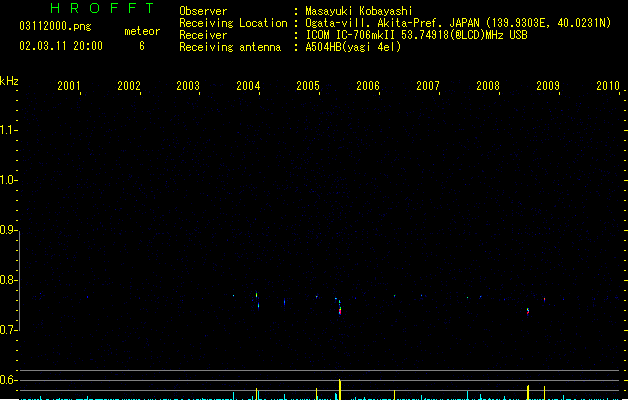Click the kHz axis unit label

pos(9,81)
